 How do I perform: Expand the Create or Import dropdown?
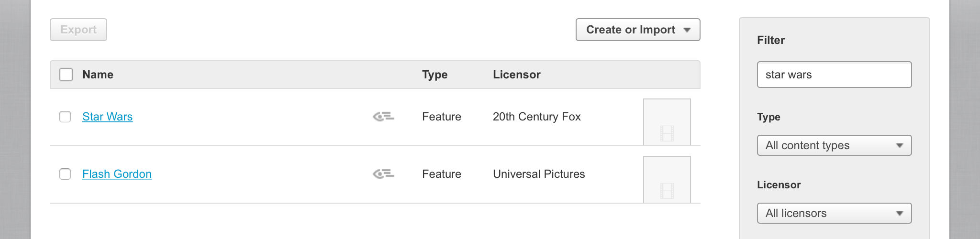pyautogui.click(x=637, y=30)
